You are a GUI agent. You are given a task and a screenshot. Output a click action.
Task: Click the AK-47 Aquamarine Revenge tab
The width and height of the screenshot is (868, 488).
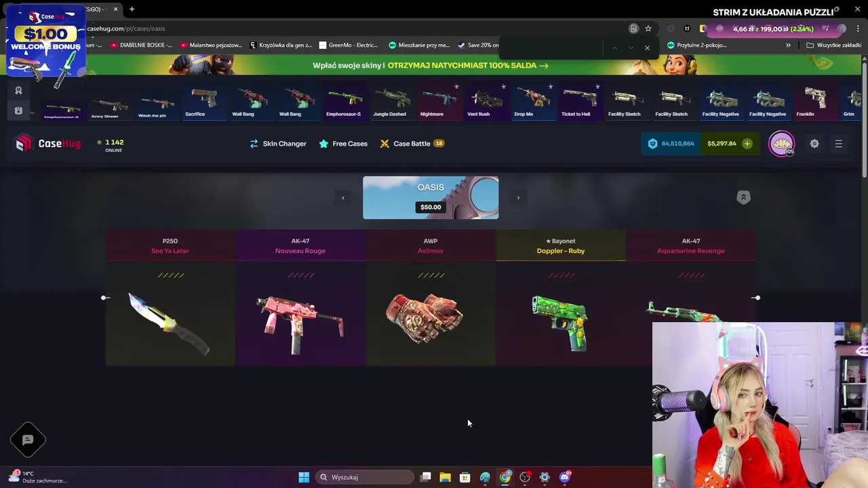coord(690,245)
